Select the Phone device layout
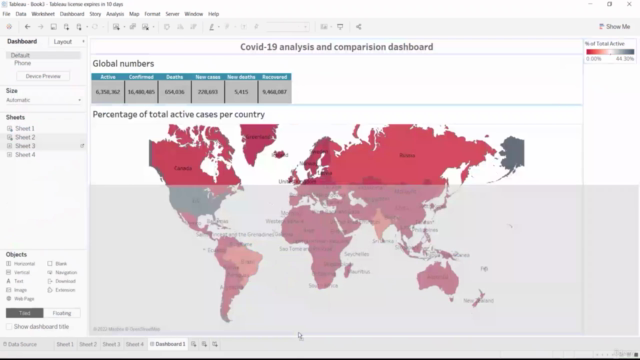Image resolution: width=640 pixels, height=360 pixels. pyautogui.click(x=22, y=63)
